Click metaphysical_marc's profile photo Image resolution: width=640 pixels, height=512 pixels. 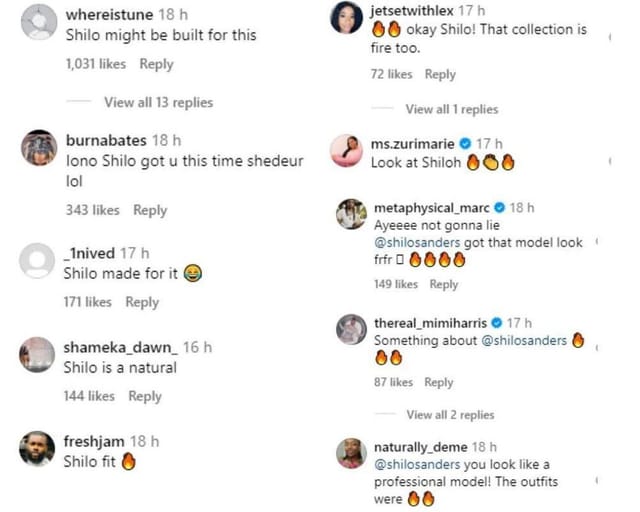coord(351,215)
